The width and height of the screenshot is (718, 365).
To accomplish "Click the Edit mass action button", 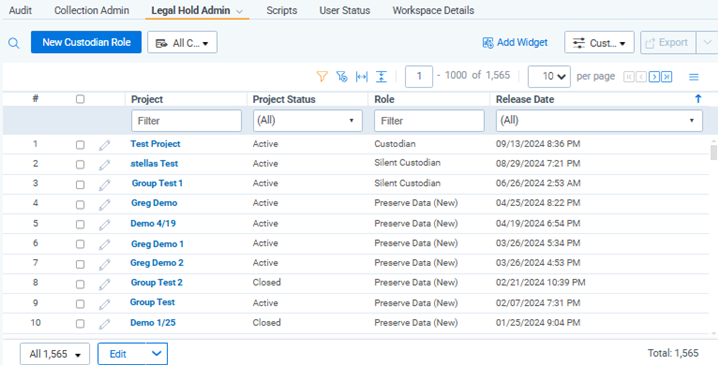I will click(122, 354).
